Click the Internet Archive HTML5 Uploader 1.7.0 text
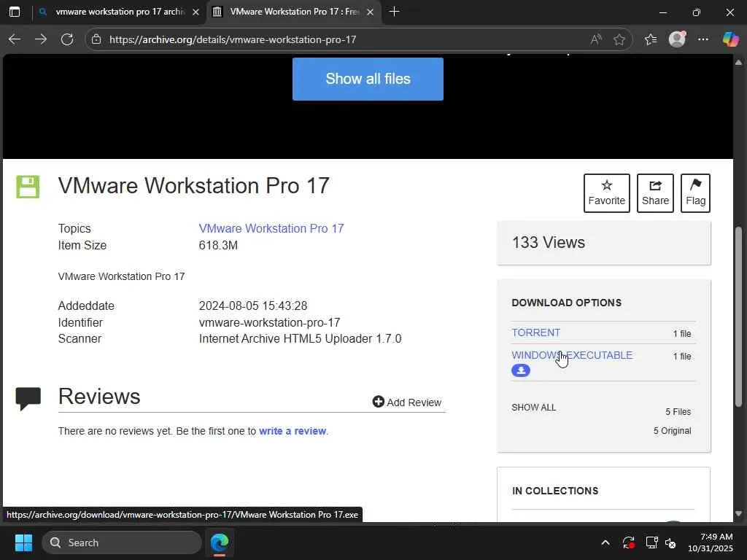The height and width of the screenshot is (560, 747). [300, 338]
